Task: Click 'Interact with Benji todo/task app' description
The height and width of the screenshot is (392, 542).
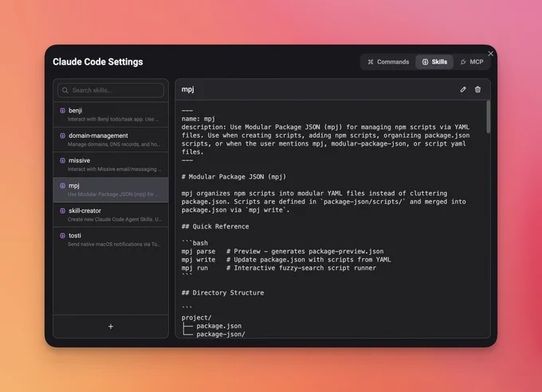Action: [113, 120]
